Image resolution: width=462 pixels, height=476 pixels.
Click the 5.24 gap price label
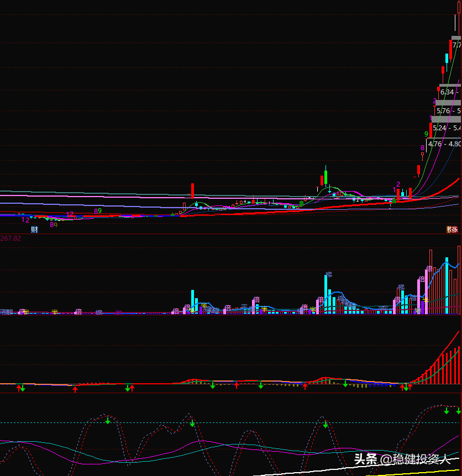[447, 128]
